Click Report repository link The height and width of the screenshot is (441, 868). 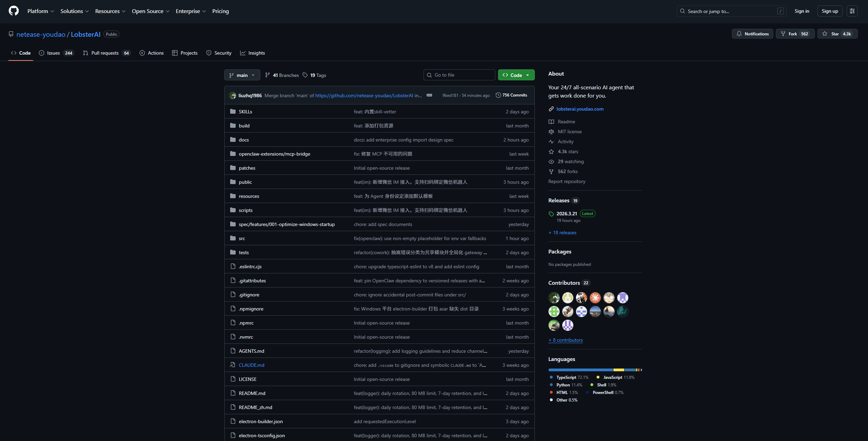pos(567,181)
